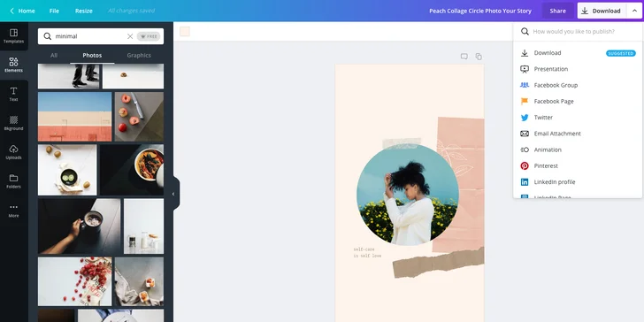
Task: Select the pastel striped wall photo
Action: (x=74, y=117)
